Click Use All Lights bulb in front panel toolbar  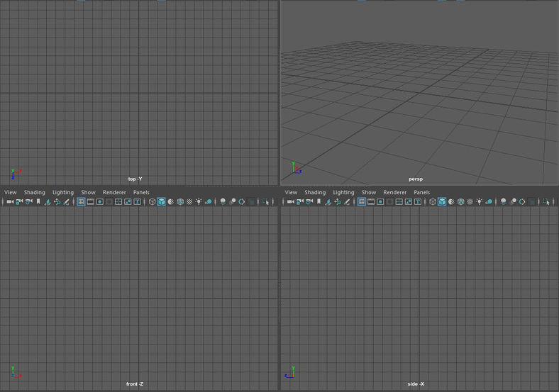(x=199, y=202)
